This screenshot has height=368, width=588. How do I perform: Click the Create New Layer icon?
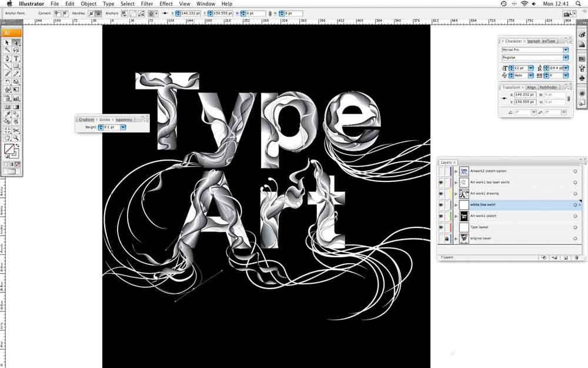coord(566,258)
